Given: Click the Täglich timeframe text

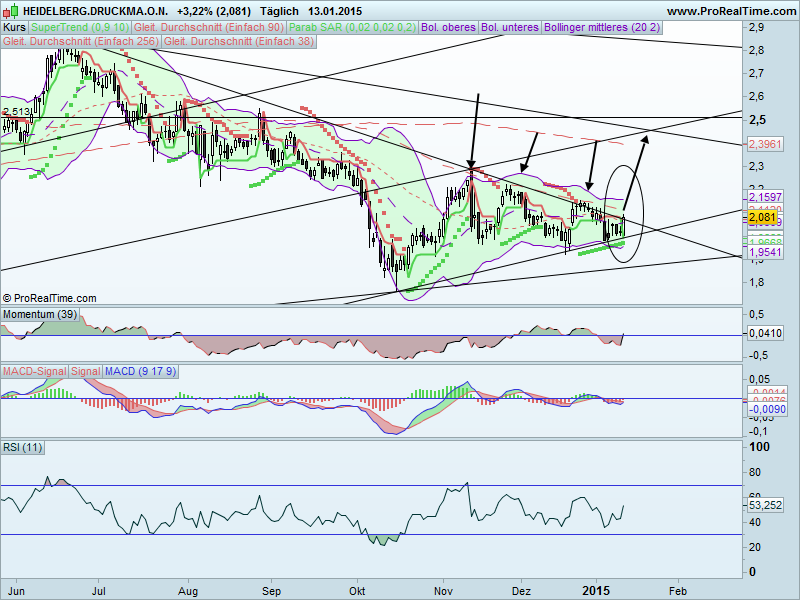Looking at the screenshot, I should [x=279, y=11].
